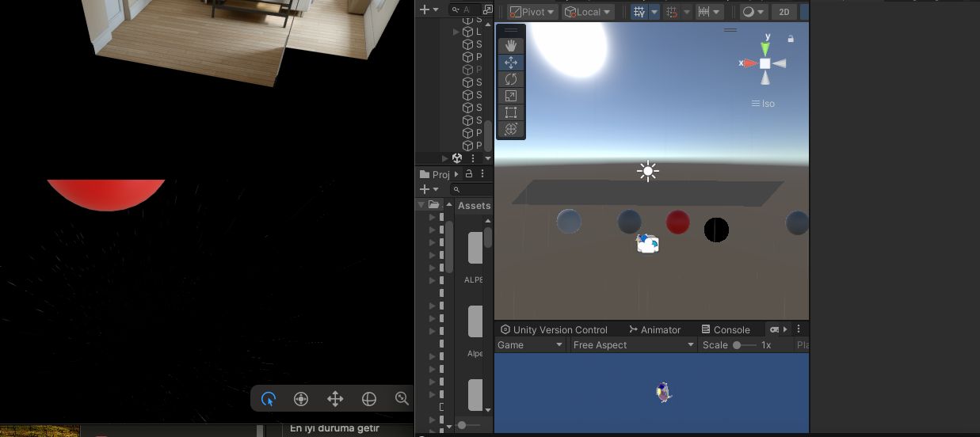Image resolution: width=980 pixels, height=437 pixels.
Task: Click 'En iyi duruma getir' text
Action: pos(334,428)
